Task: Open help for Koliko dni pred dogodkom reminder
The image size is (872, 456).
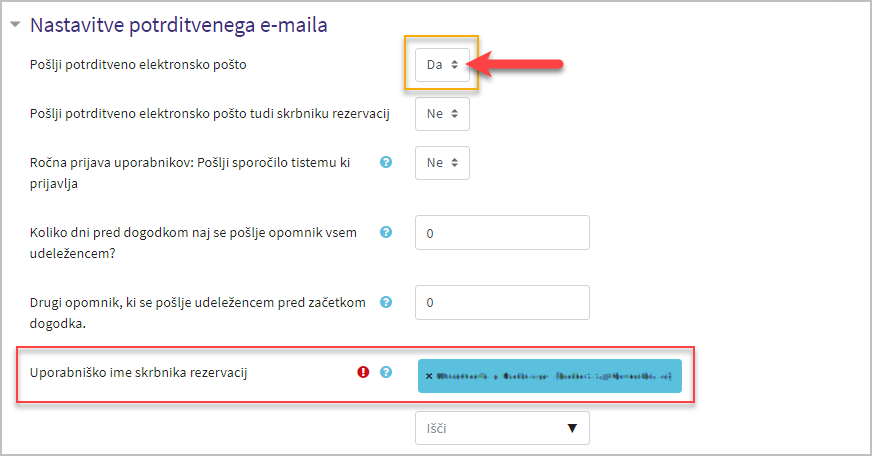Action: (x=385, y=232)
